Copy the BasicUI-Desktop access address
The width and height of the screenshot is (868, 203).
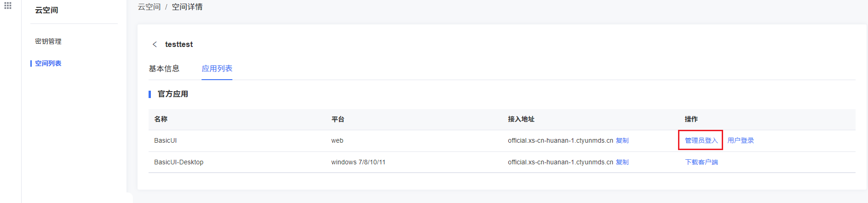622,162
